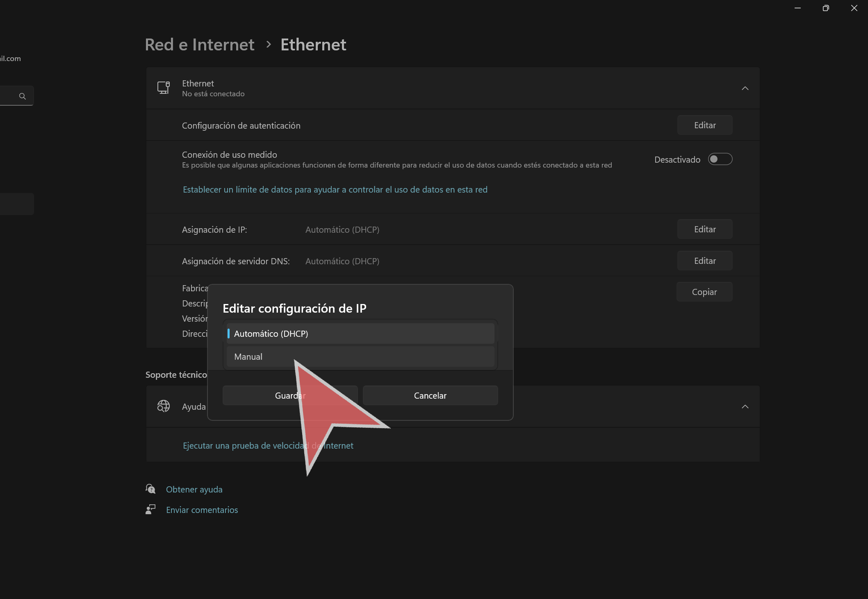Toggle Conexión de uso medido switch
This screenshot has width=868, height=599.
point(720,159)
